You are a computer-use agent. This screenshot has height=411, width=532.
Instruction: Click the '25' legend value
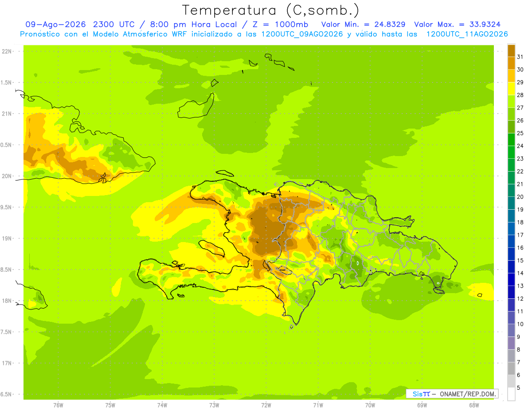pos(520,133)
